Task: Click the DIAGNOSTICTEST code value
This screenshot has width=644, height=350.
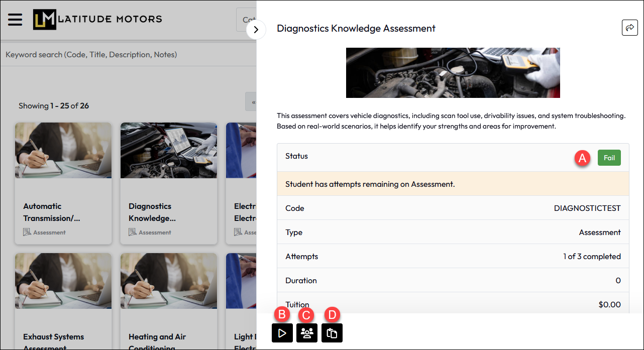Action: point(587,208)
